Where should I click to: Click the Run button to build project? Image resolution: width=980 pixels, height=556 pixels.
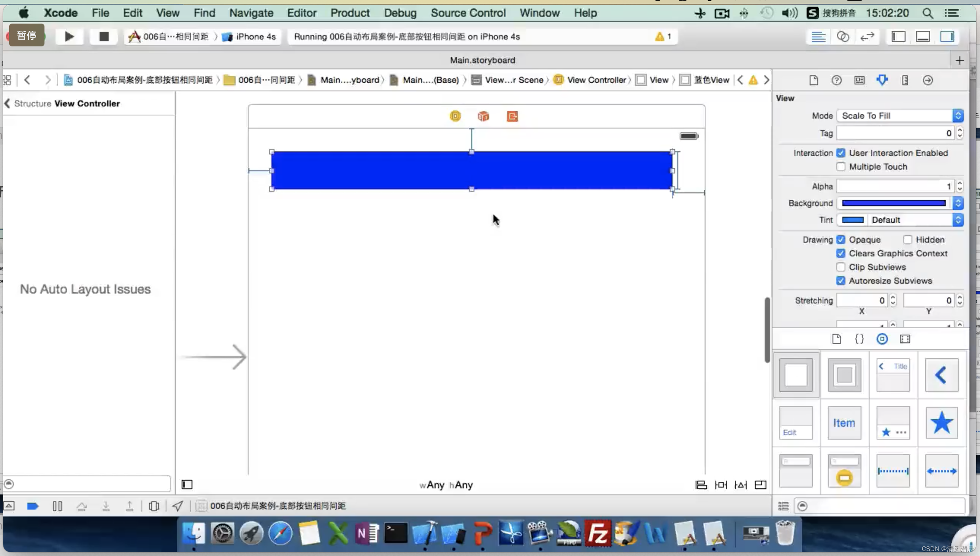(x=69, y=36)
